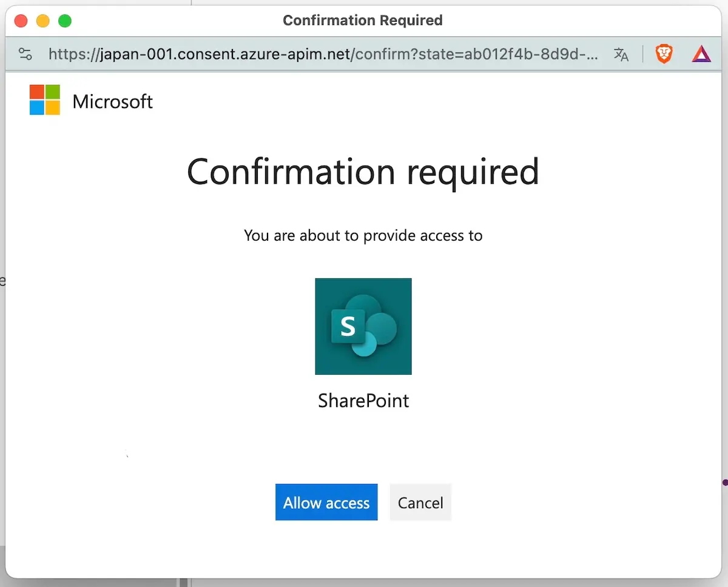Click the japan-001.consent.azure-apim.net domain text
The image size is (728, 587).
pos(199,55)
